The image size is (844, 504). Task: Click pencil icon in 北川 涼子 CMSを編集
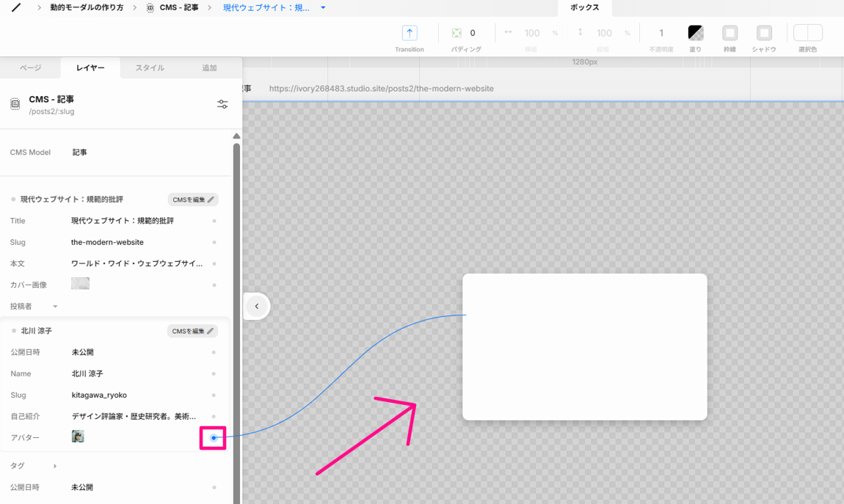tap(211, 331)
